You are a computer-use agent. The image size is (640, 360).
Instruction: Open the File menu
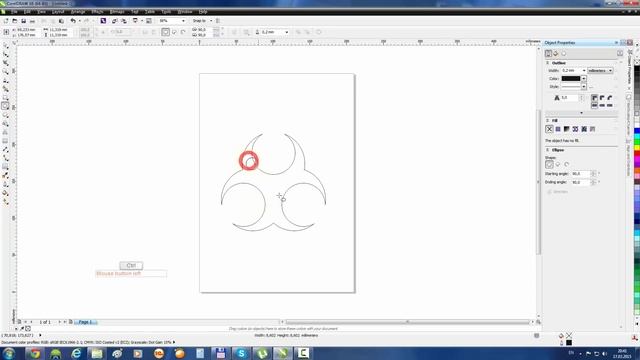tap(14, 12)
